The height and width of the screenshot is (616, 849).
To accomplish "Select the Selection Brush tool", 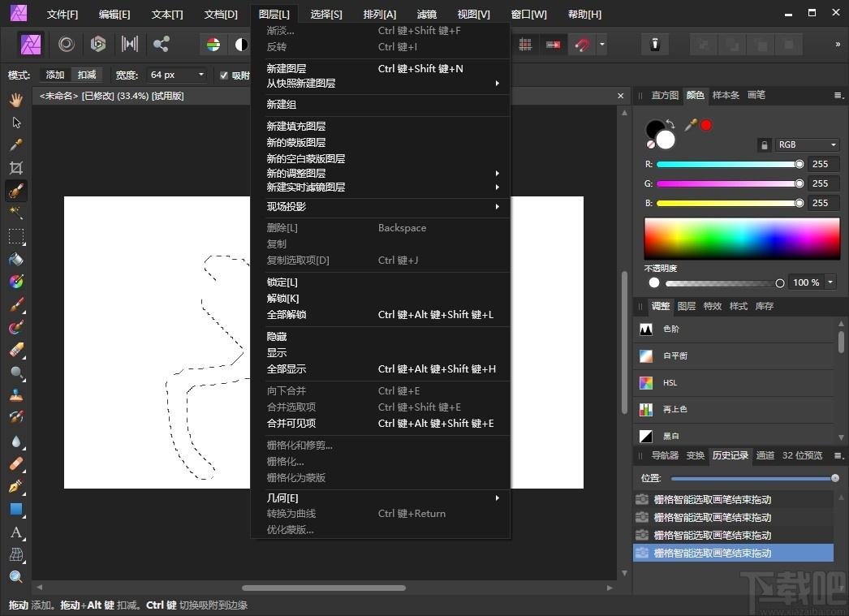I will tap(16, 191).
